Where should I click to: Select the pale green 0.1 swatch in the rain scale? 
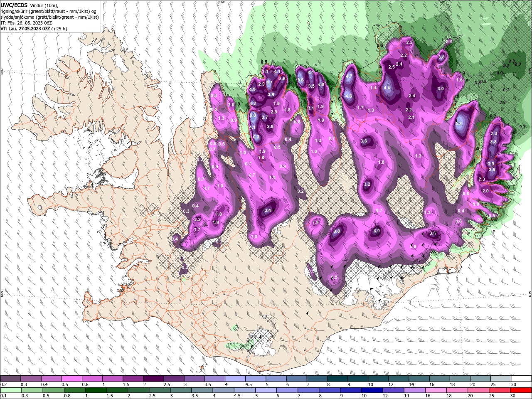[10, 390]
